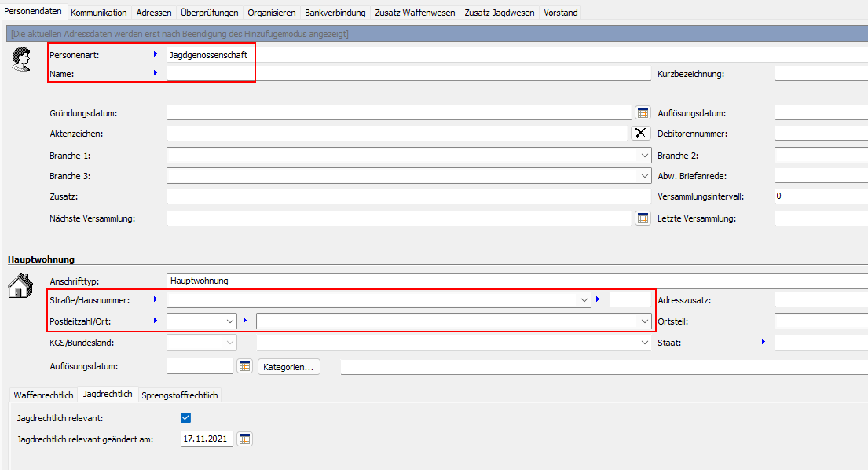868x470 pixels.
Task: Open the Straße/Hausnummer street dropdown
Action: coord(584,300)
